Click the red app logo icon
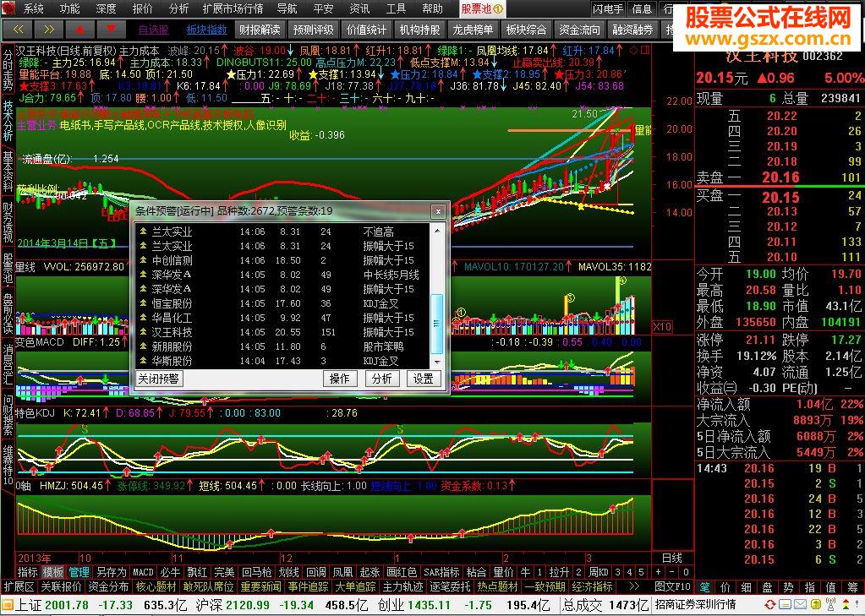Image resolution: width=865 pixels, height=616 pixels. [8, 8]
